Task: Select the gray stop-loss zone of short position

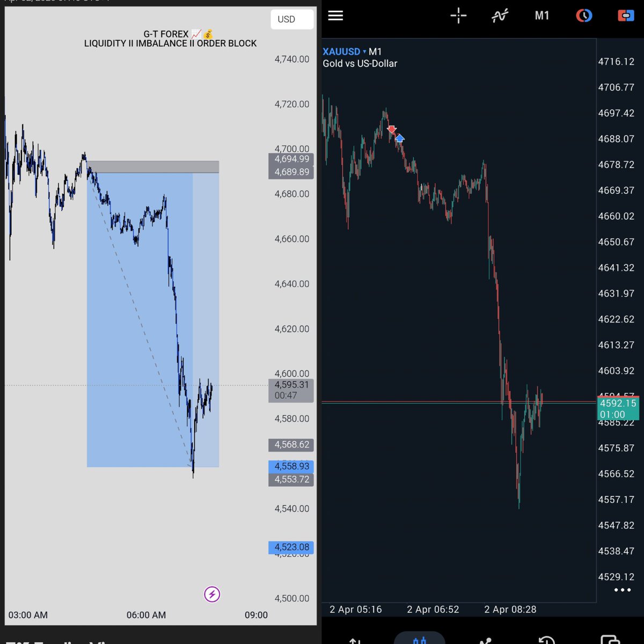Action: pyautogui.click(x=153, y=167)
